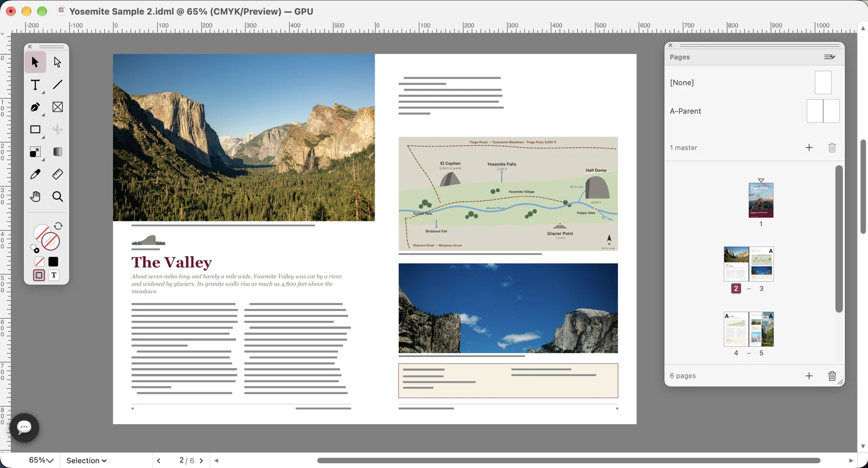This screenshot has width=868, height=468.
Task: Select page 3 thumbnail in Pages panel
Action: point(761,264)
